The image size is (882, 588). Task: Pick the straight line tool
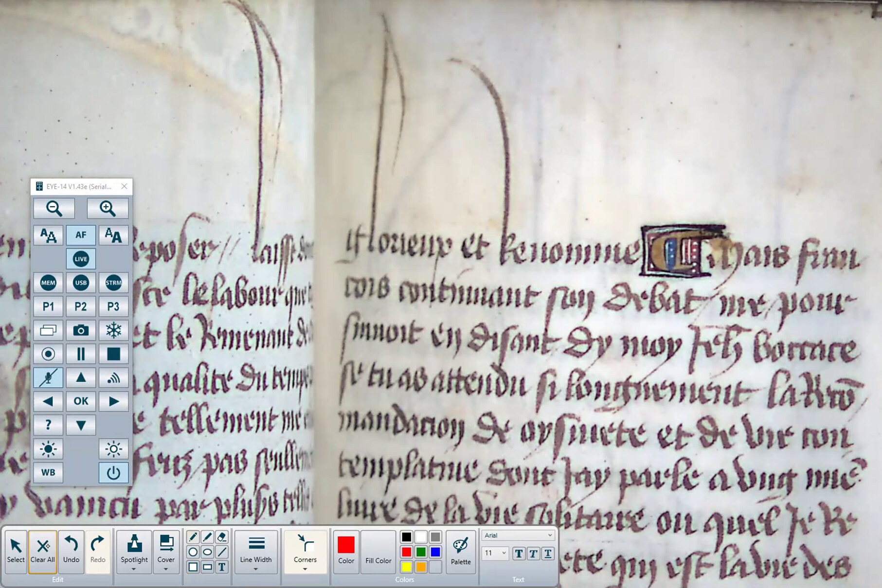pos(222,552)
